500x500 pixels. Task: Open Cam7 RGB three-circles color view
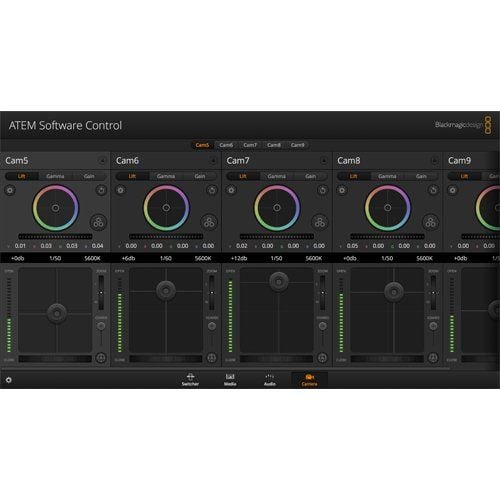click(x=320, y=222)
